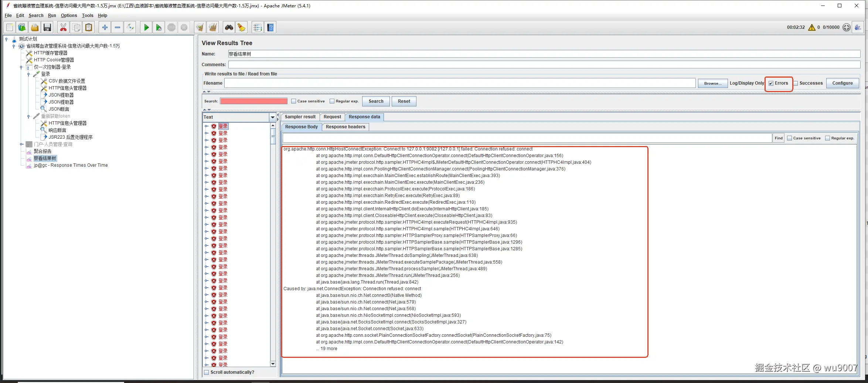Screen dimensions: 868x383
Task: Save the test plan with the floppy icon
Action: coord(47,27)
